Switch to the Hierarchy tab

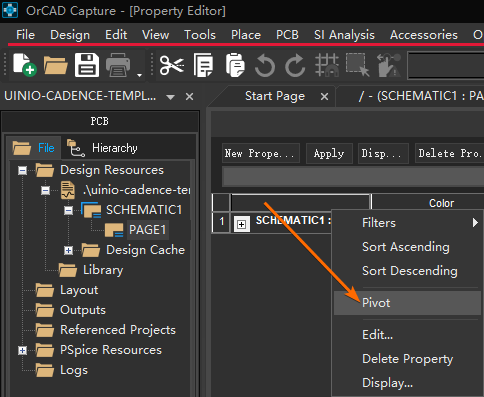(103, 148)
